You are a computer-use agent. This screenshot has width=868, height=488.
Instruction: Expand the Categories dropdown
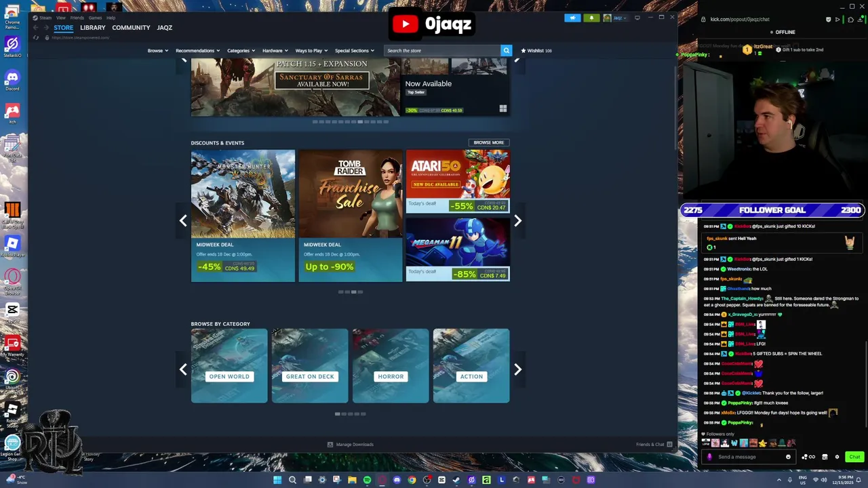click(x=241, y=50)
